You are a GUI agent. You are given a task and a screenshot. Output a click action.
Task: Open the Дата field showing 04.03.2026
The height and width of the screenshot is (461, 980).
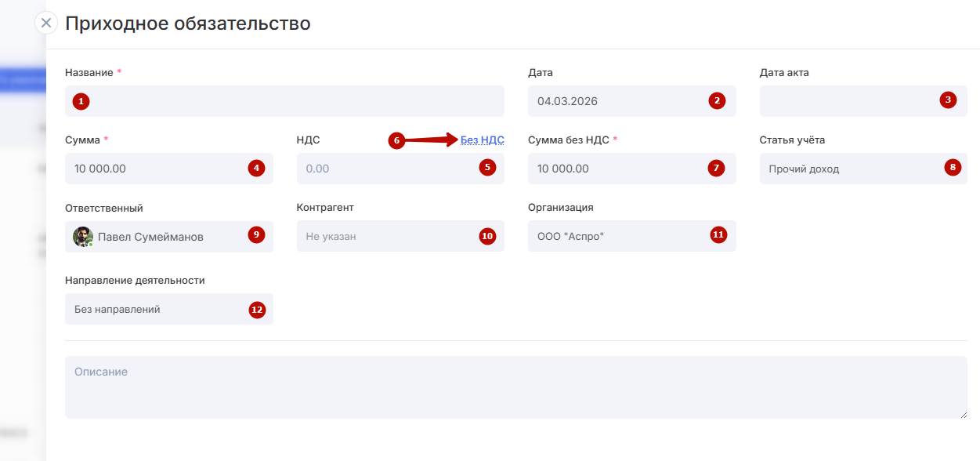(619, 101)
